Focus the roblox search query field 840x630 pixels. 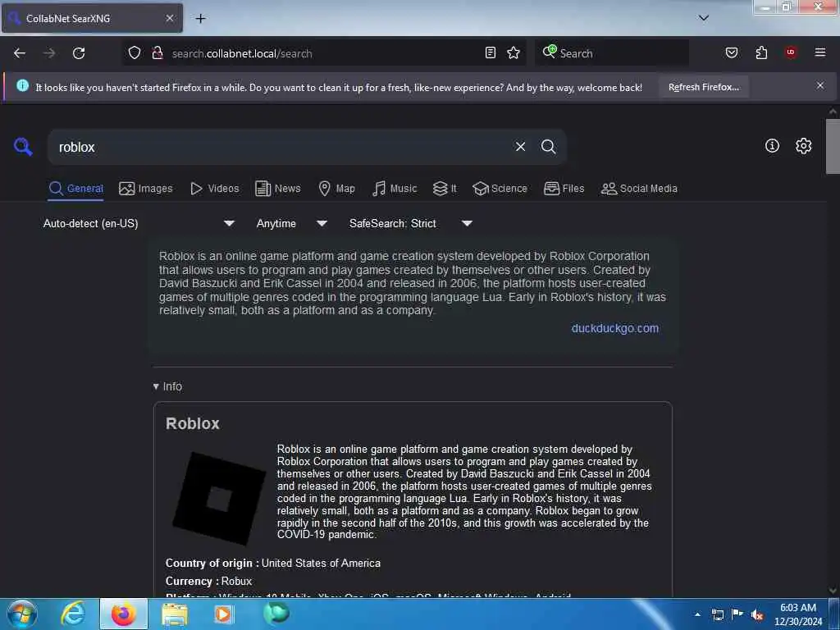[281, 147]
